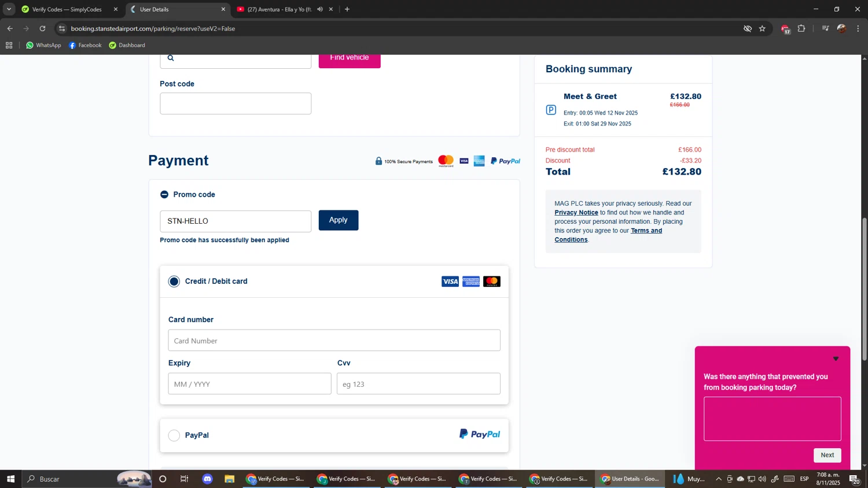Click the site information icon in address bar
The height and width of the screenshot is (488, 868).
click(x=62, y=28)
